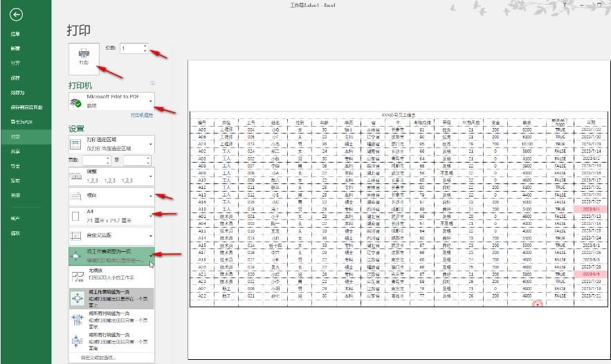The height and width of the screenshot is (364, 611).
Task: Click the back arrow to exit backstage
Action: coord(17,15)
